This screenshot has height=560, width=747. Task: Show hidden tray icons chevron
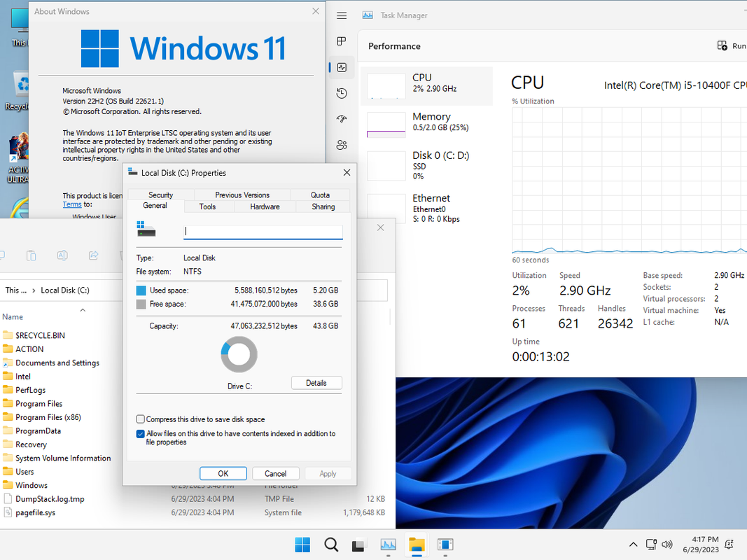click(633, 545)
